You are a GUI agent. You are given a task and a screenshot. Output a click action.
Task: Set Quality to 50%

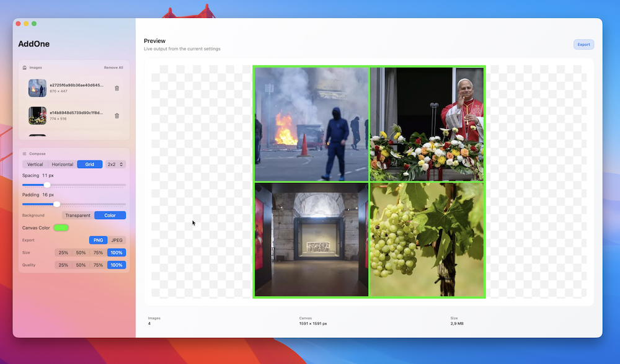[81, 265]
